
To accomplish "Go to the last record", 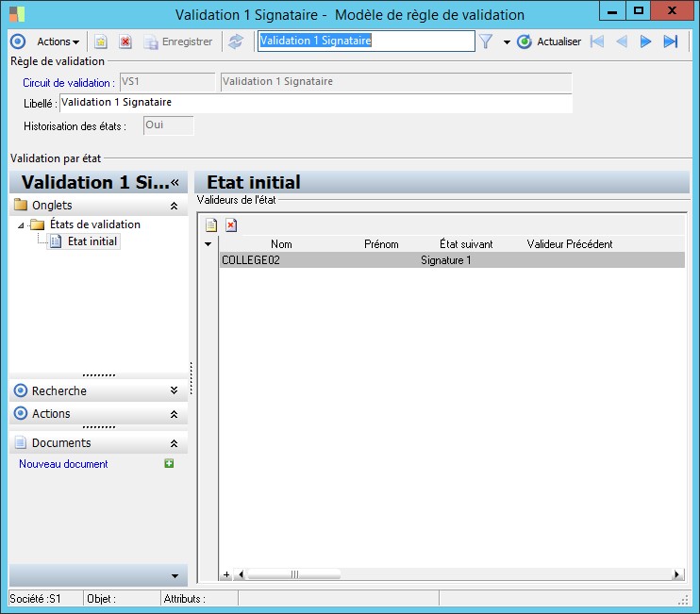I will pyautogui.click(x=671, y=41).
